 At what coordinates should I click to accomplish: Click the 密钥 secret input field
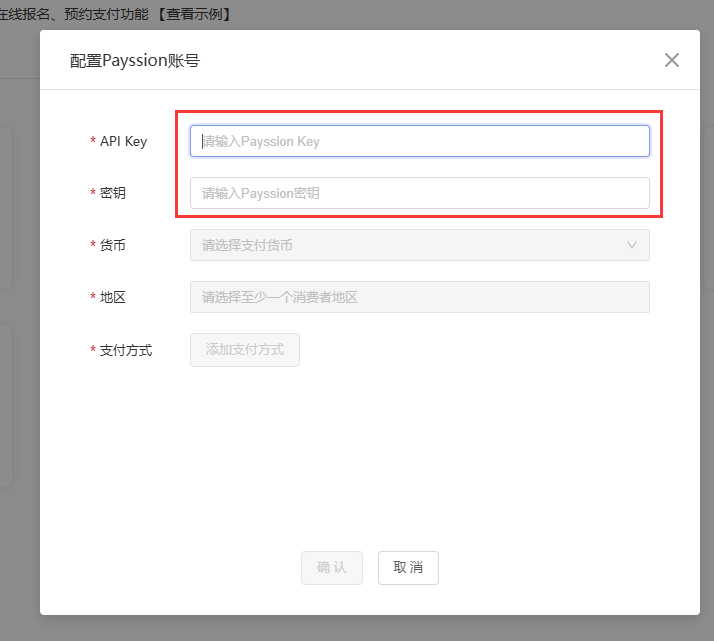(419, 193)
